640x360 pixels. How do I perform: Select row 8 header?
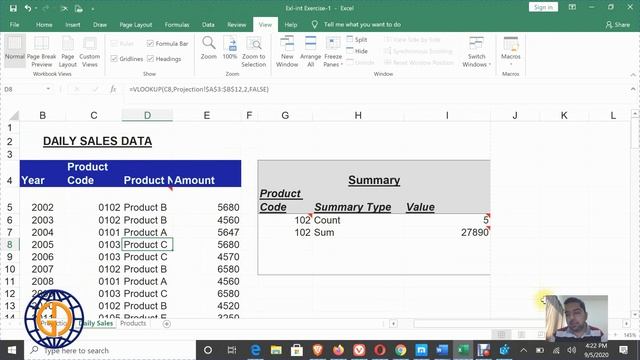point(9,244)
